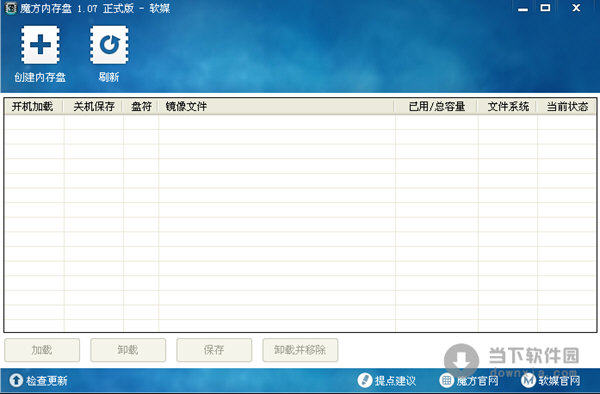Select the 已用/总容量 column header
Viewport: 600px width, 394px height.
(436, 106)
